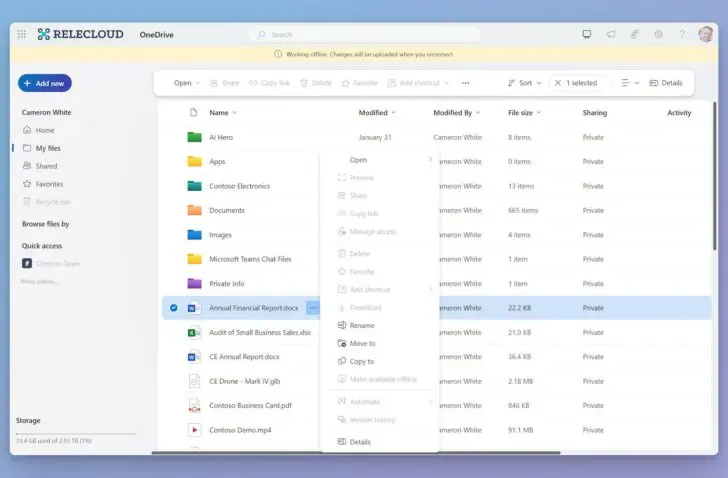This screenshot has width=728, height=478.
Task: Open the user profile picture
Action: click(x=706, y=34)
